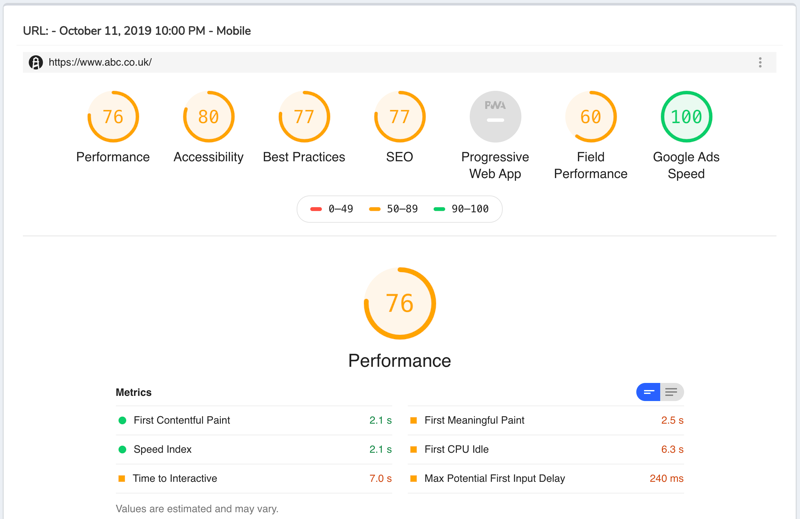Click the green dot beside First Contentful Paint
This screenshot has width=800, height=519.
(122, 421)
